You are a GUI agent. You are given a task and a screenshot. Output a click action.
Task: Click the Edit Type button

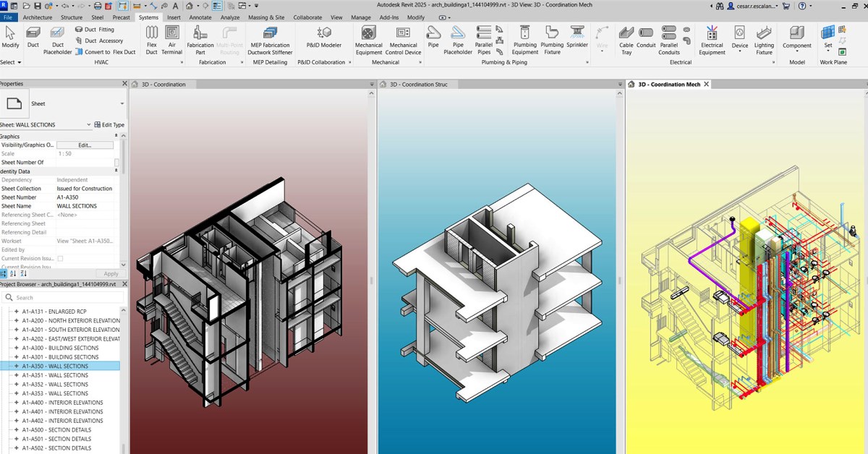pyautogui.click(x=109, y=125)
